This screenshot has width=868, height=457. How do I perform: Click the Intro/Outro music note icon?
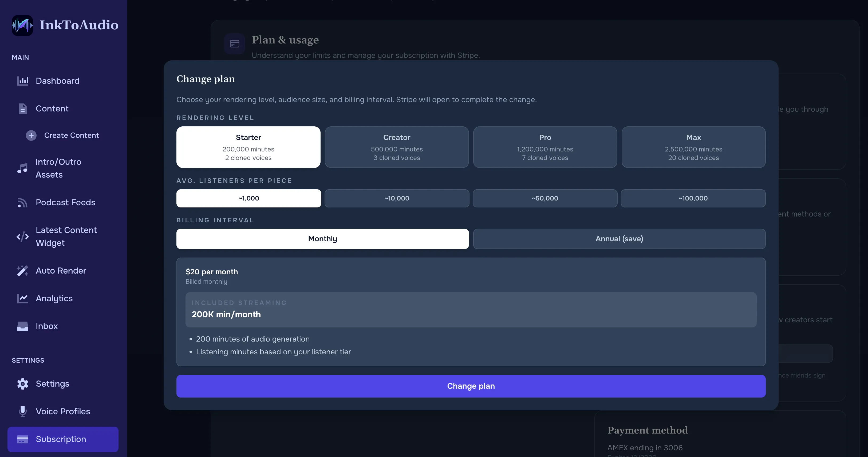pos(23,168)
